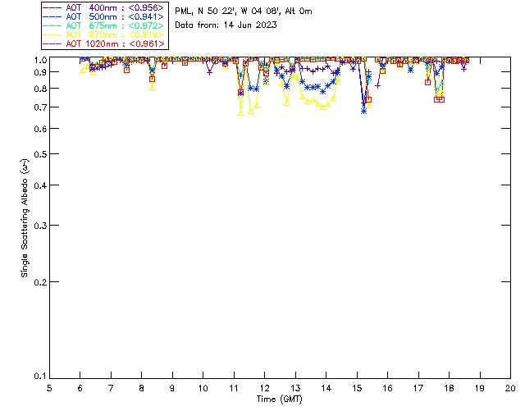Click the lowest blue star marker near 15
The height and width of the screenshot is (420, 525).
point(363,112)
